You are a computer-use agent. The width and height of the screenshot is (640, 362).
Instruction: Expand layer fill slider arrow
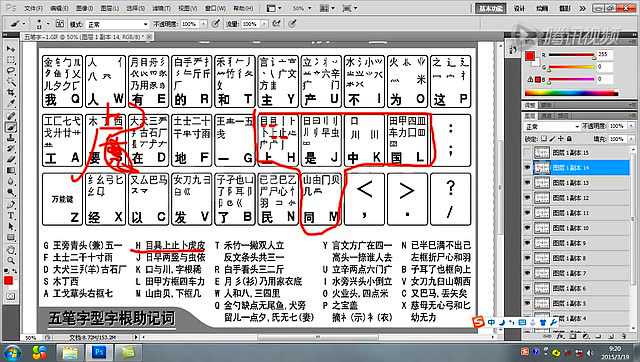(x=631, y=139)
